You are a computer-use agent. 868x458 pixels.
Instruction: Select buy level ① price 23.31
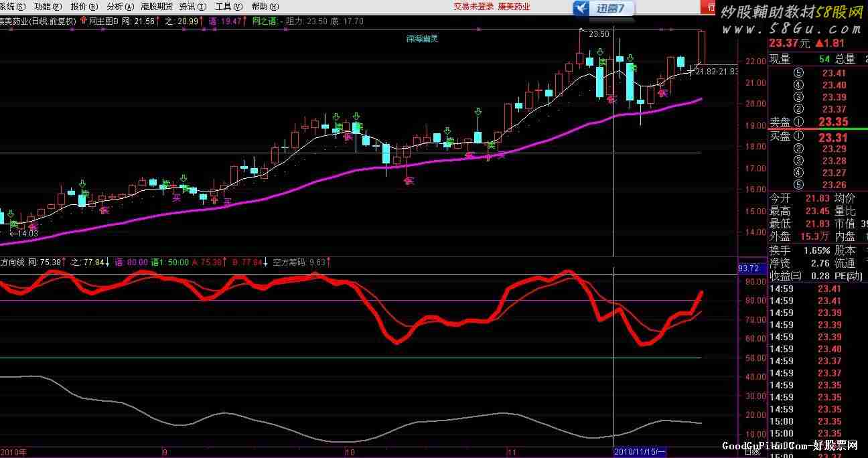tap(834, 137)
